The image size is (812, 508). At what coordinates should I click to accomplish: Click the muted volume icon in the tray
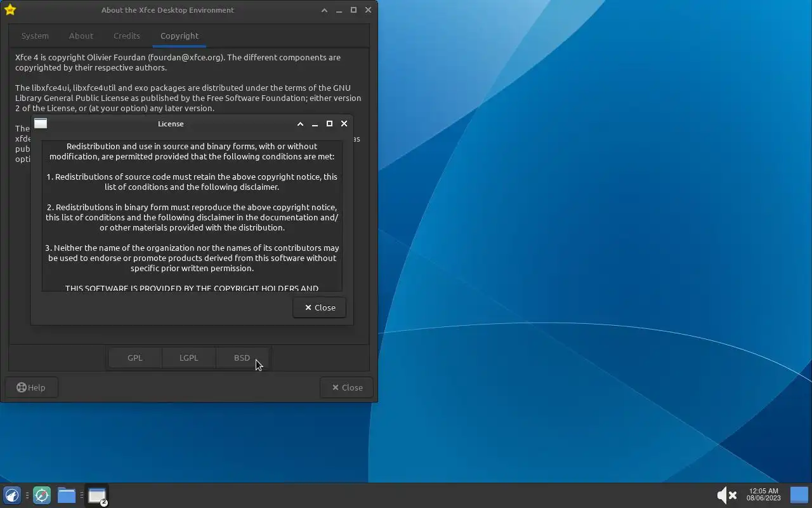pos(726,495)
